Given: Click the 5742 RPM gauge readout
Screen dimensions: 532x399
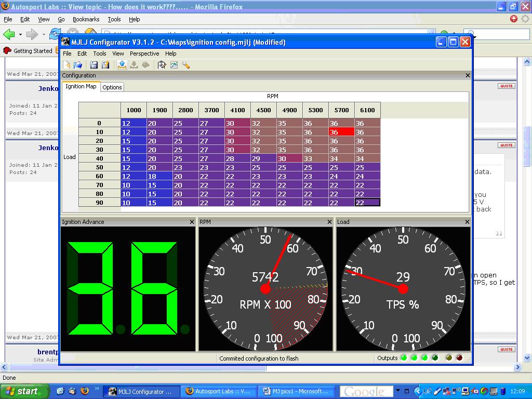Looking at the screenshot, I should tap(265, 277).
